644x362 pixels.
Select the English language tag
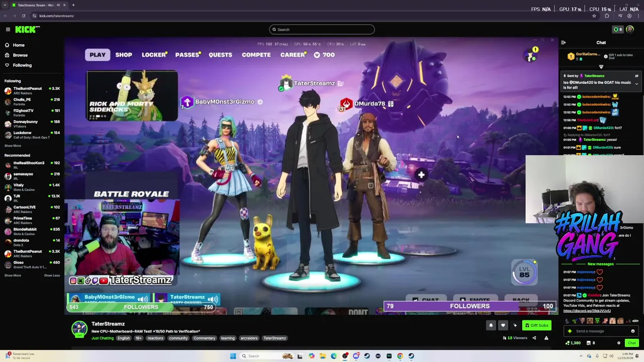click(123, 338)
